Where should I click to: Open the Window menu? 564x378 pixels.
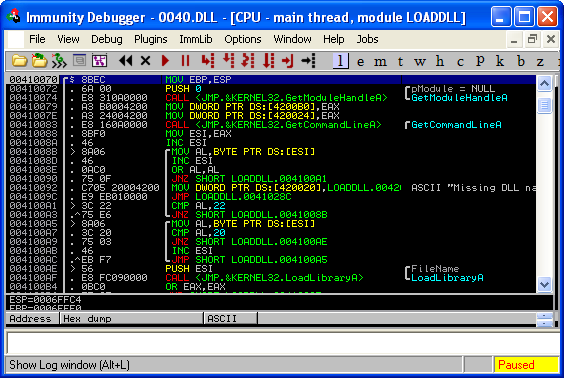292,39
